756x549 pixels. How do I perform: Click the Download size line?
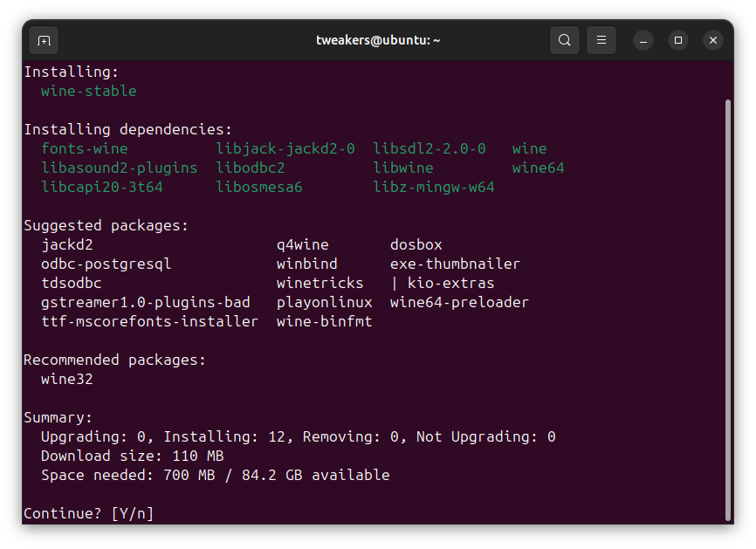(132, 456)
